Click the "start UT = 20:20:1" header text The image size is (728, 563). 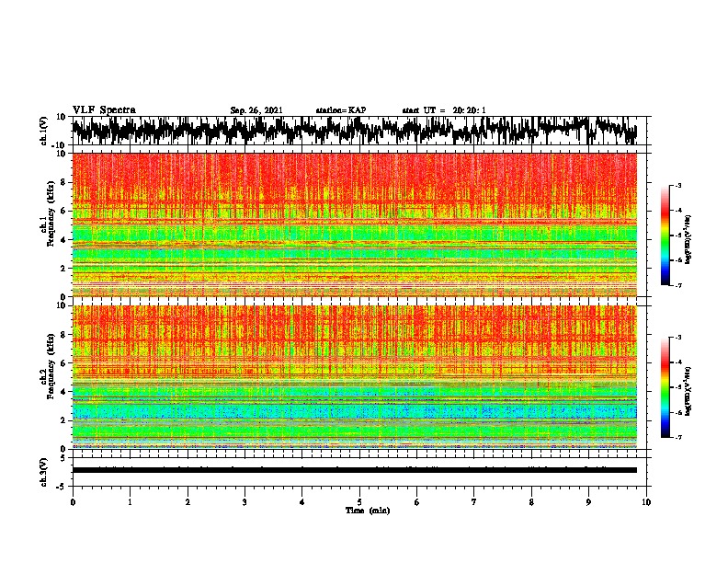[444, 110]
